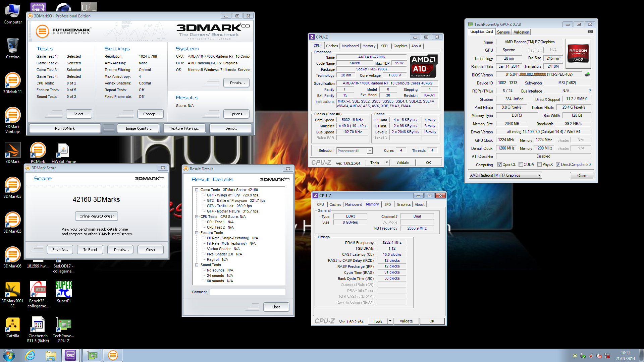Switch to CPU-Z via taskbar icon
644x362 pixels.
click(70, 355)
